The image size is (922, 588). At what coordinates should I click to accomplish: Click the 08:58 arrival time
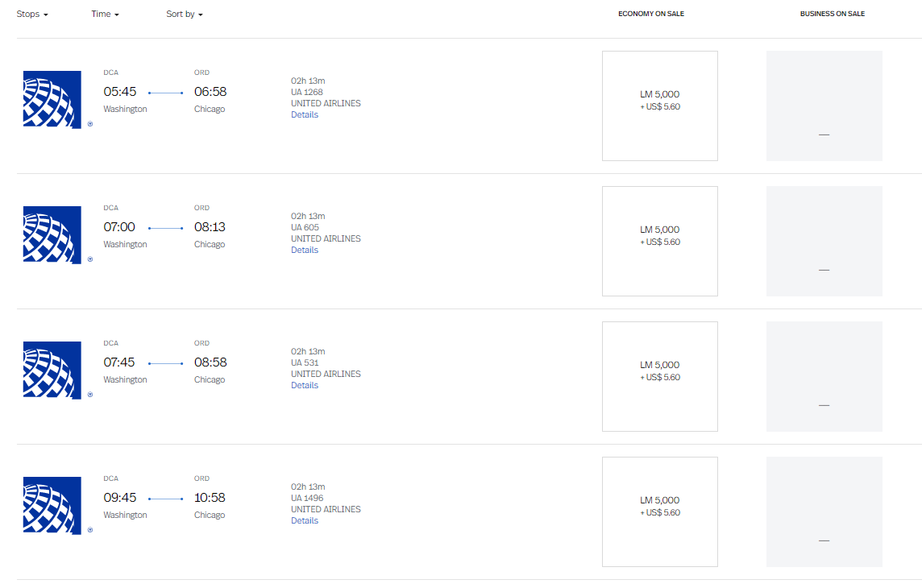[210, 362]
